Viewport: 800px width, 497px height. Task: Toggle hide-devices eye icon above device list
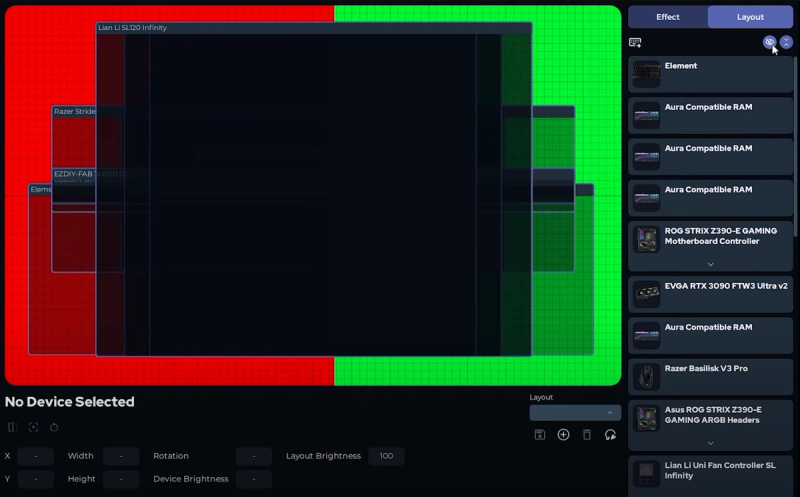[x=769, y=42]
